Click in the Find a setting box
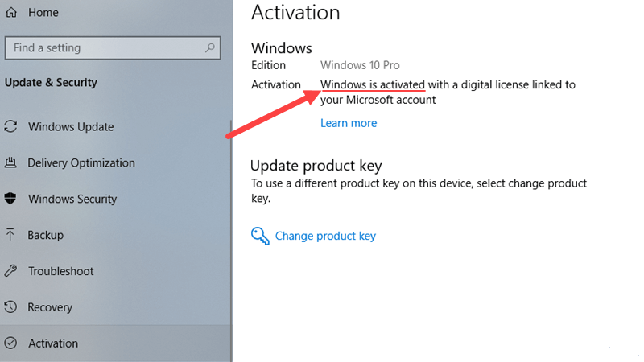644x362 pixels. coord(113,48)
